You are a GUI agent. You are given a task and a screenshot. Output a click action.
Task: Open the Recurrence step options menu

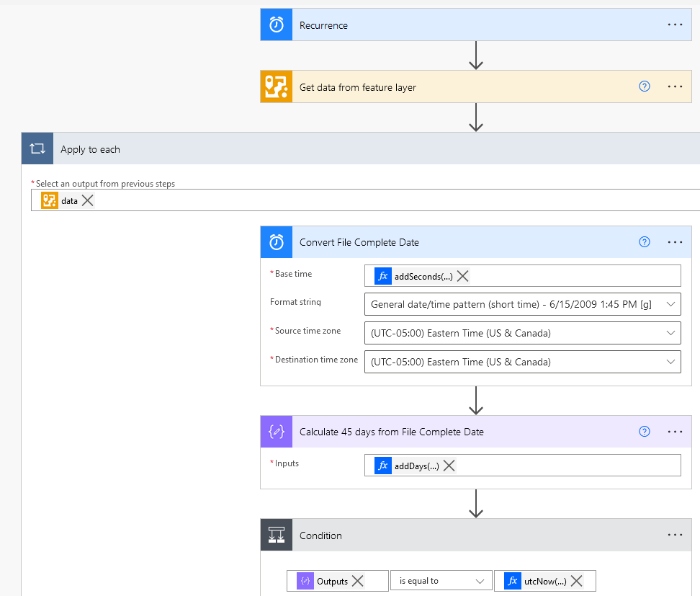675,25
